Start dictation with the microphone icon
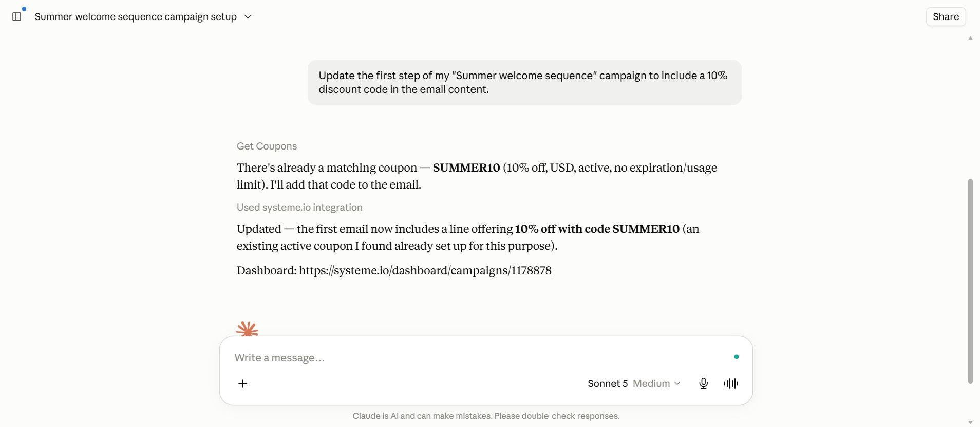This screenshot has height=427, width=980. 704,383
